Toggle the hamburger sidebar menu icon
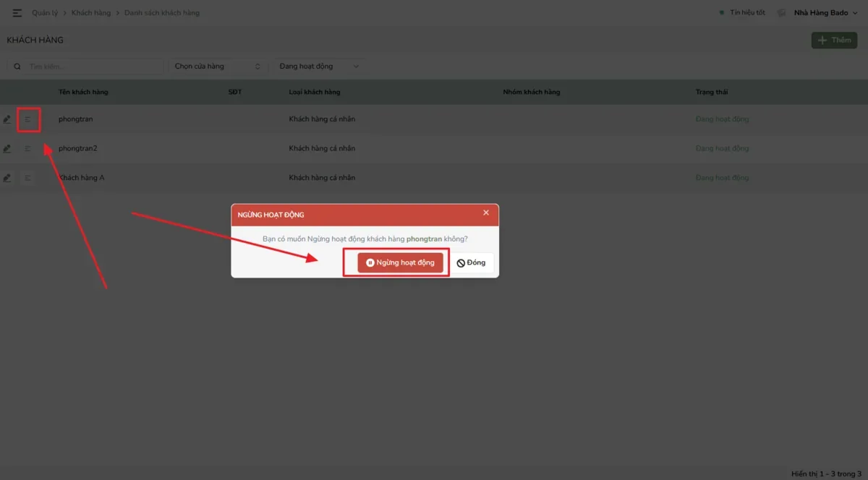 (17, 13)
